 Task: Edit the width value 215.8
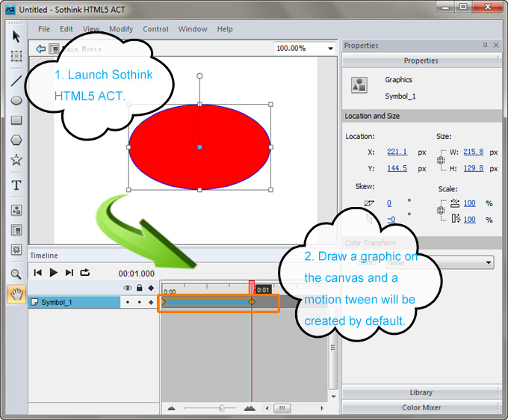(474, 152)
